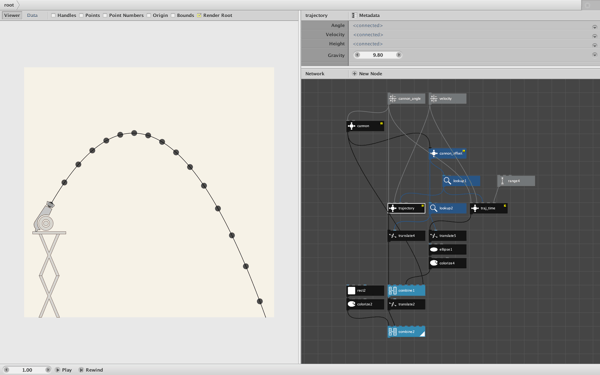Switch to the Data tab
This screenshot has width=600, height=375.
(x=32, y=15)
